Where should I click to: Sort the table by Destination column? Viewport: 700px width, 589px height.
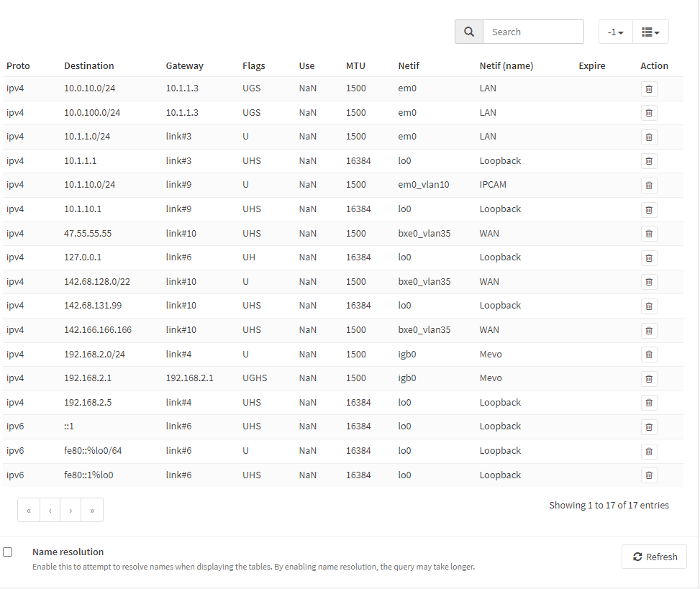[x=88, y=65]
